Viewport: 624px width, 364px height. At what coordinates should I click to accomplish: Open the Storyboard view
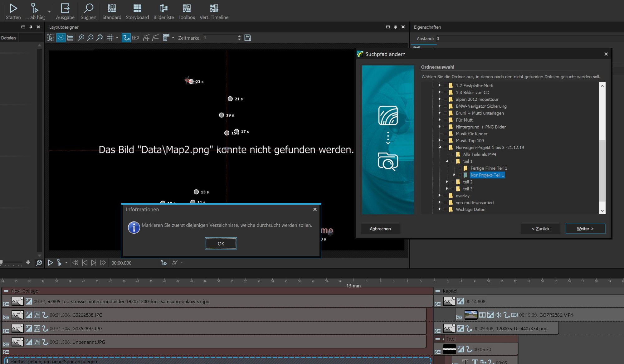click(x=137, y=12)
